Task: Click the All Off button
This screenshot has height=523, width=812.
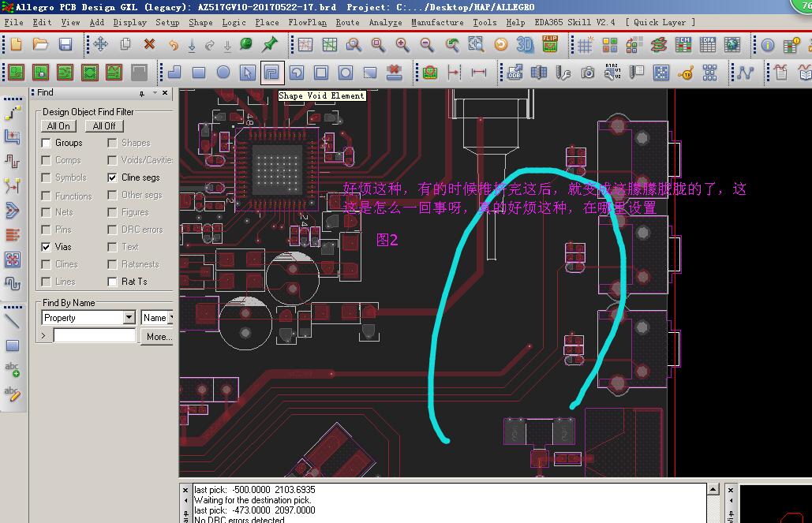Action: click(x=104, y=126)
